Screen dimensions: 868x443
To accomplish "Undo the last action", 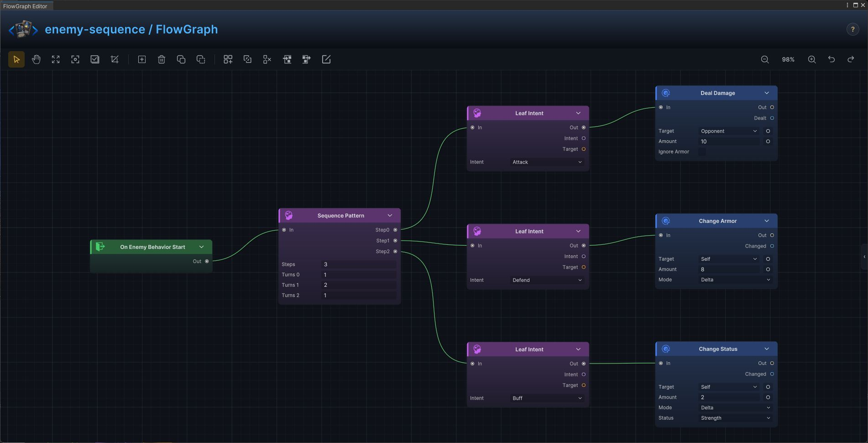I will [x=831, y=59].
